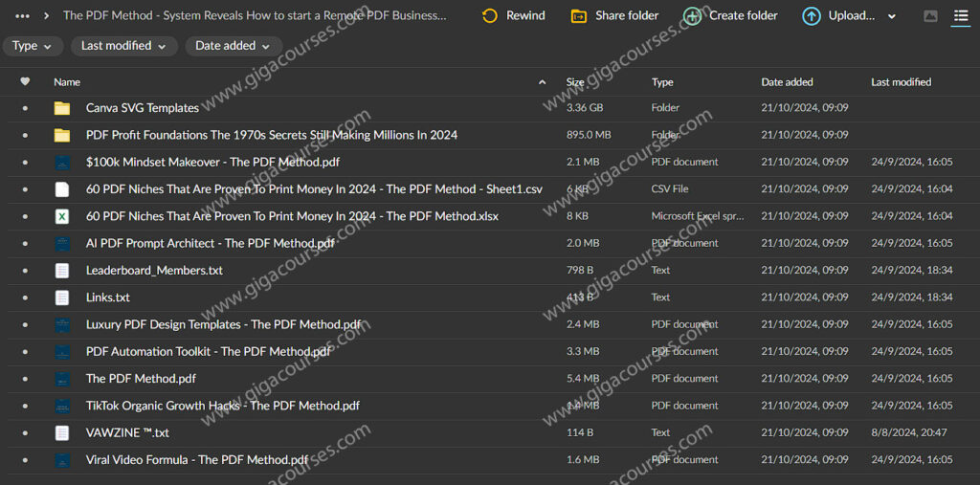Switch to list view
Image resolution: width=980 pixels, height=485 pixels.
point(960,16)
